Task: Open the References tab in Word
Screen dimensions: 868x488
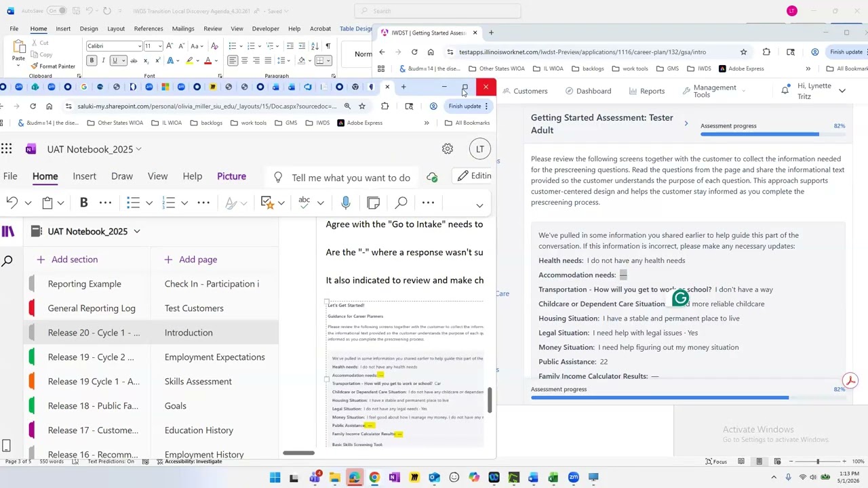Action: (x=149, y=28)
